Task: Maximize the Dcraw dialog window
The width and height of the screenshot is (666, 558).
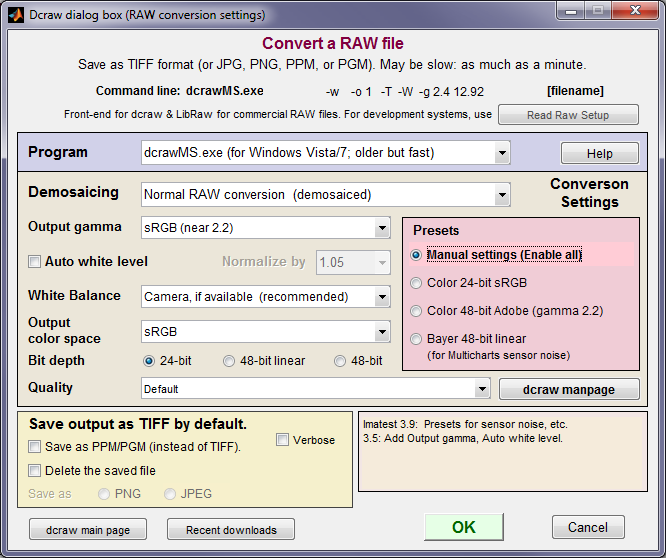Action: click(598, 11)
